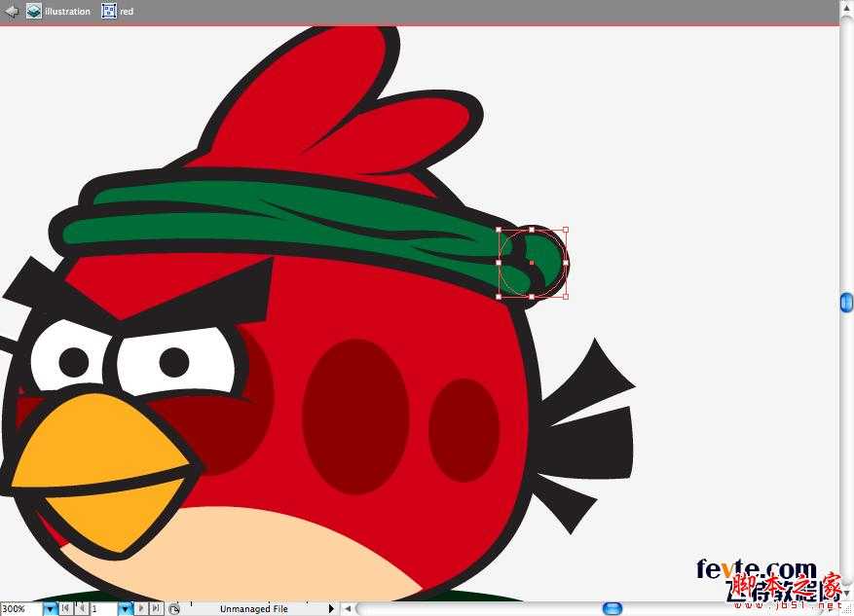Open the artboard navigation dropdown
This screenshot has width=854, height=616.
coord(126,609)
